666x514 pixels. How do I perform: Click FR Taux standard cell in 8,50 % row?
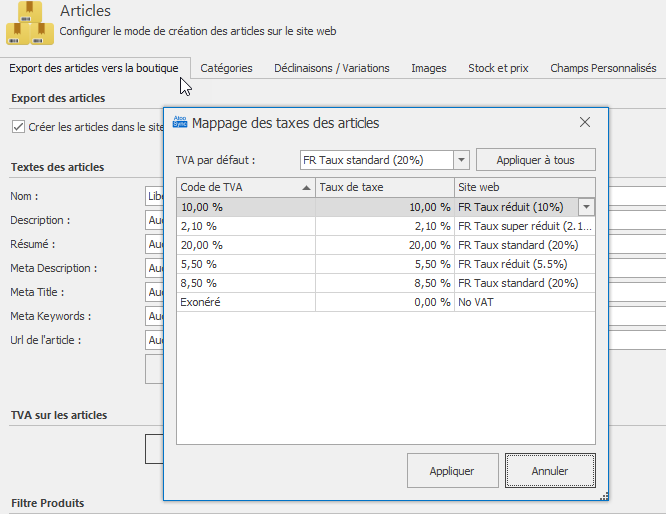[x=525, y=283]
